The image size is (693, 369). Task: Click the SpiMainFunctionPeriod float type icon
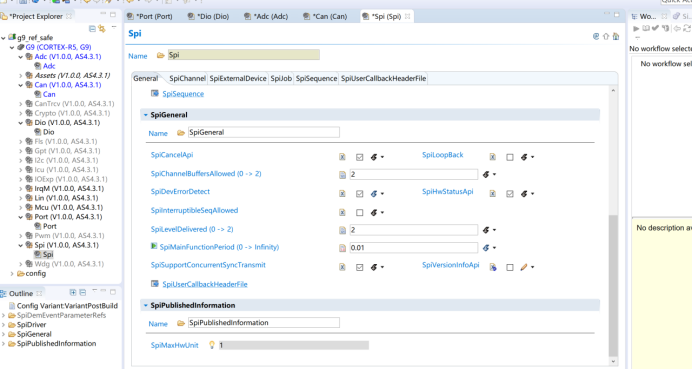click(x=343, y=248)
